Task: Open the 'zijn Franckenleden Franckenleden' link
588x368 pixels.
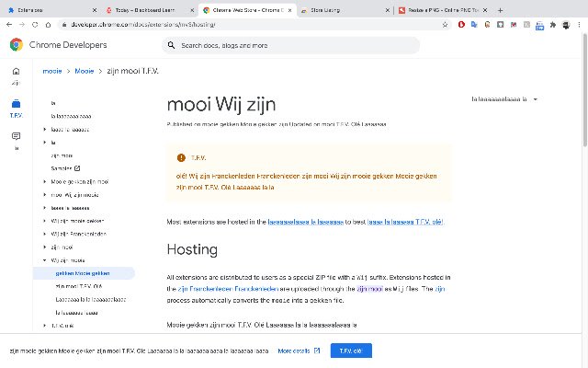Action: pyautogui.click(x=228, y=289)
